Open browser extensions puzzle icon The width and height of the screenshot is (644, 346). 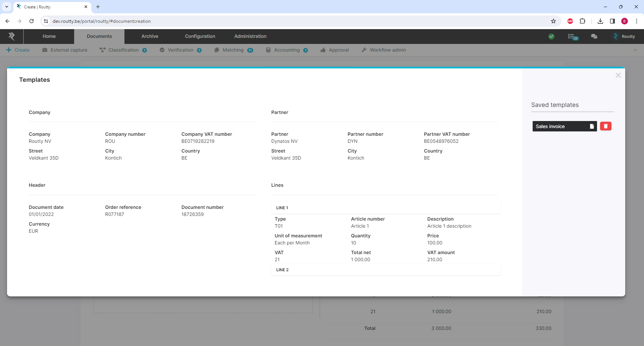pyautogui.click(x=582, y=21)
